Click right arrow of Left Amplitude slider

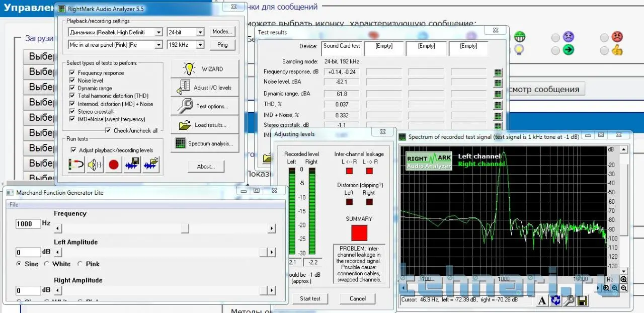tap(272, 252)
